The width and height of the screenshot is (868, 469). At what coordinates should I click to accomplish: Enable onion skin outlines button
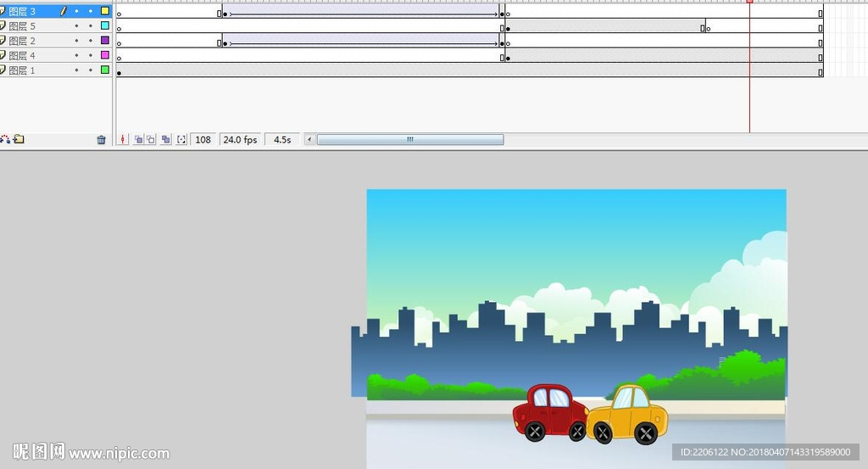click(151, 140)
